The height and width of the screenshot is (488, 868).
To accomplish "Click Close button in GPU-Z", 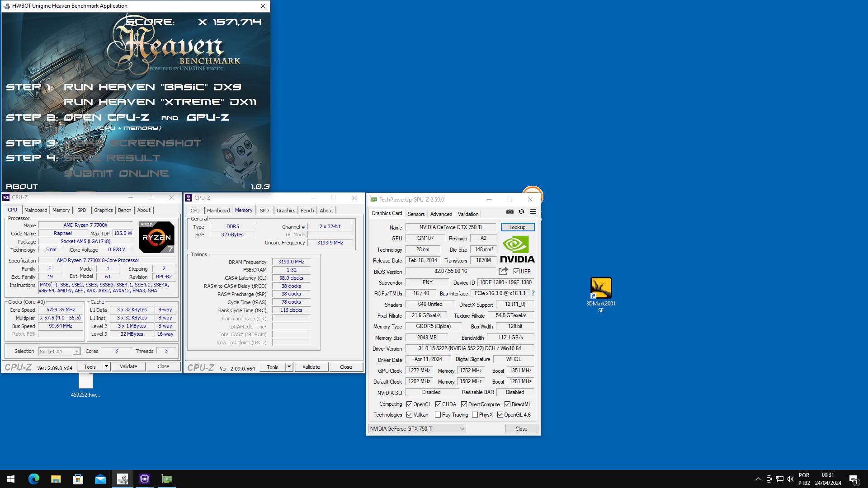I will pos(521,429).
